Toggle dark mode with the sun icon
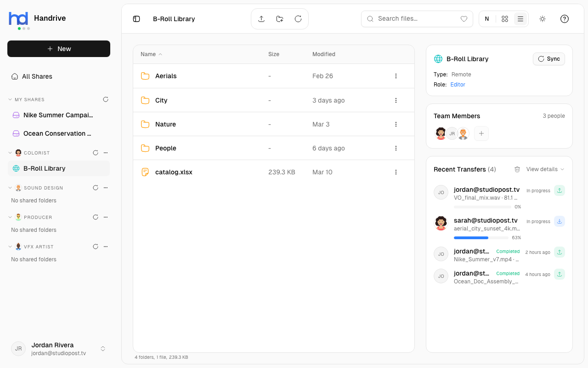The width and height of the screenshot is (588, 368). tap(542, 19)
